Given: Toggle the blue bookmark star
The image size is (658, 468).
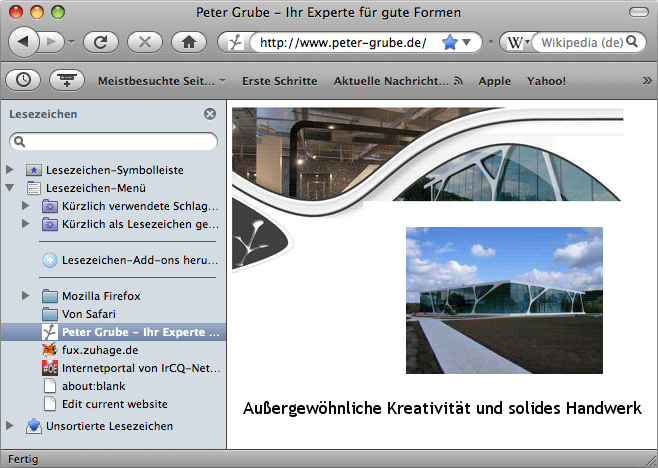Looking at the screenshot, I should tap(449, 42).
